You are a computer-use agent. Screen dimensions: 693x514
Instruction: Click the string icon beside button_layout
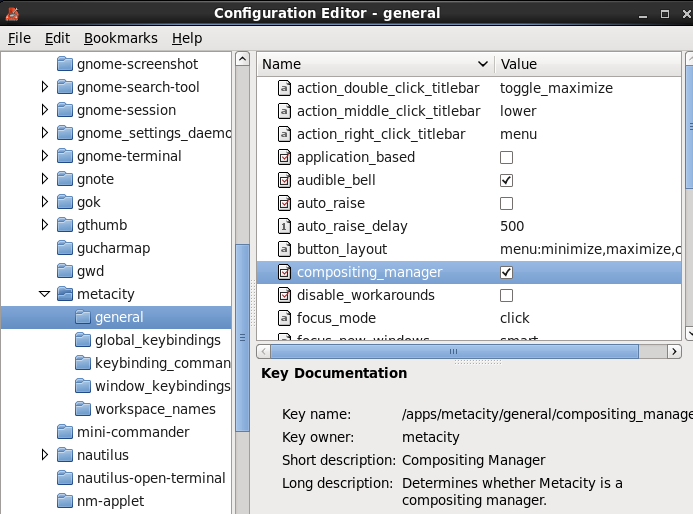(x=285, y=249)
